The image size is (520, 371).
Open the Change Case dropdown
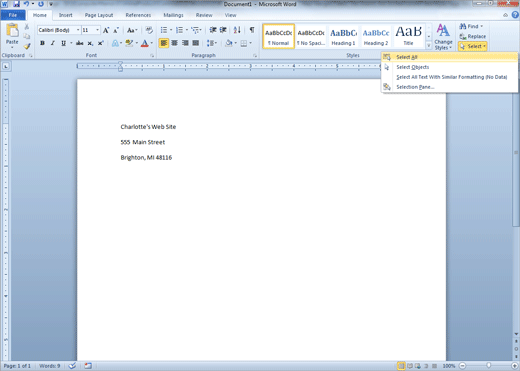coord(132,30)
